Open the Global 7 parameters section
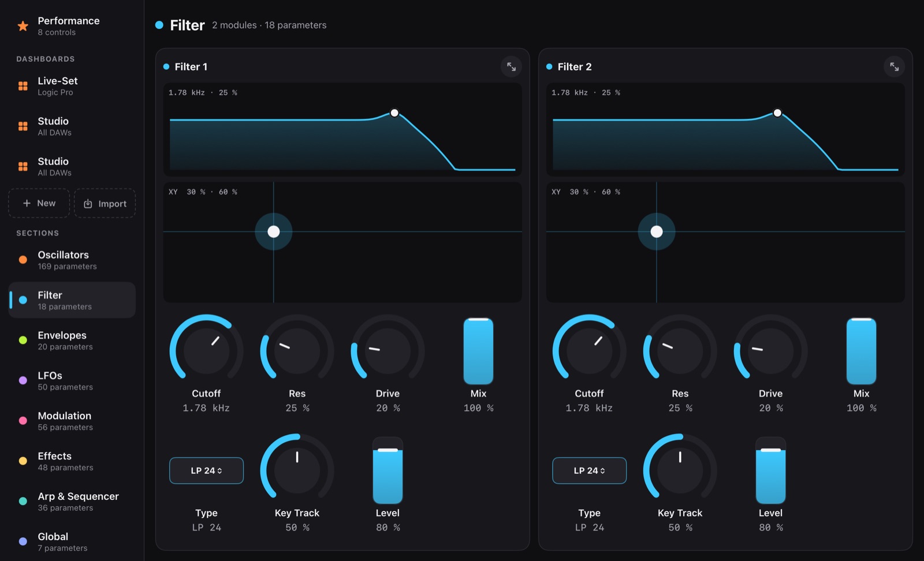This screenshot has width=924, height=561. (72, 541)
